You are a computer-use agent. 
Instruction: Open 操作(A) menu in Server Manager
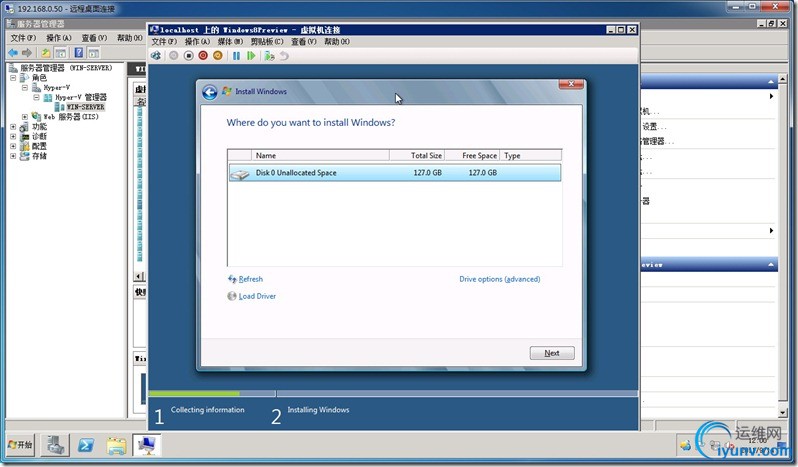[59, 38]
